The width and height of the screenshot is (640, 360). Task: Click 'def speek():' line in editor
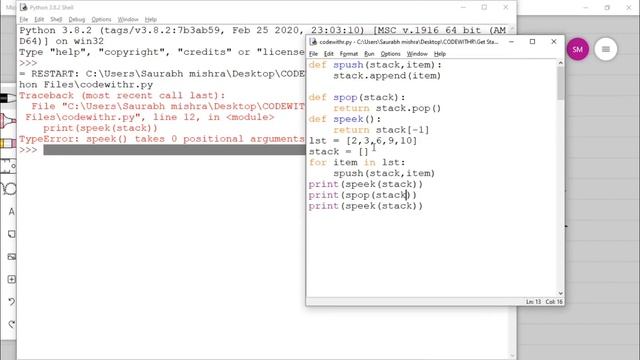pyautogui.click(x=345, y=119)
